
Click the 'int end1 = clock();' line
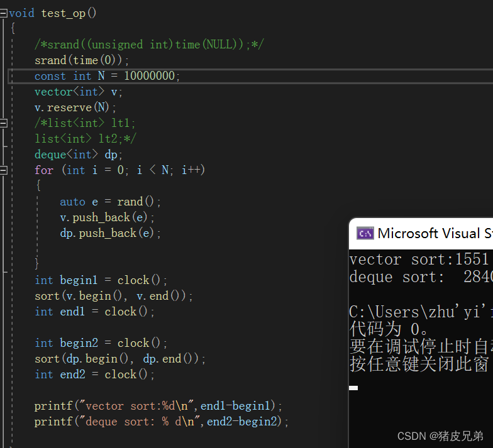[x=94, y=312]
